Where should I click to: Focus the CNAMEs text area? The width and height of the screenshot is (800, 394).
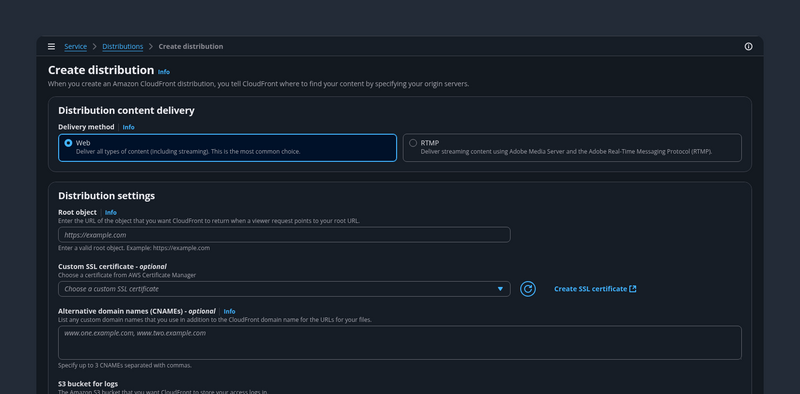400,342
